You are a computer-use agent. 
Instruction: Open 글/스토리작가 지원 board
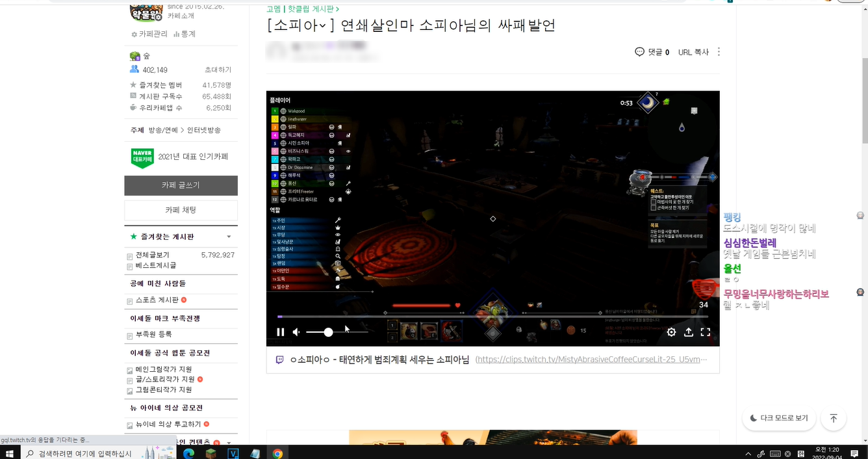pos(165,379)
